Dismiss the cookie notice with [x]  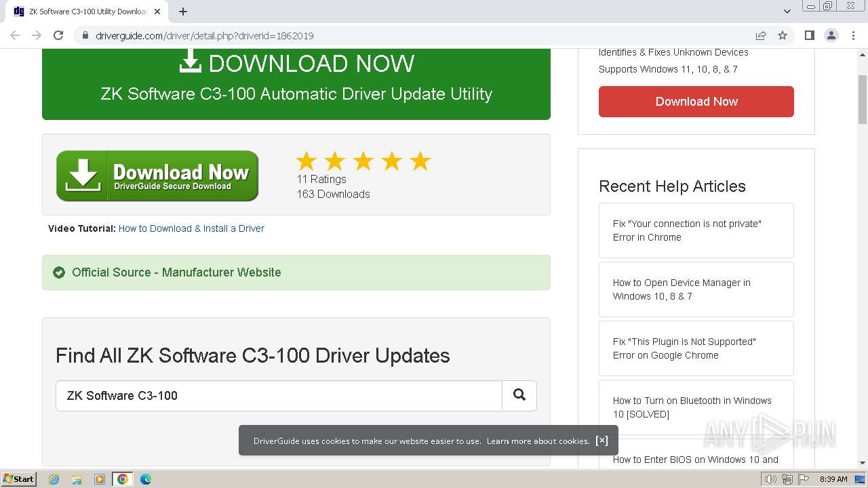[601, 441]
